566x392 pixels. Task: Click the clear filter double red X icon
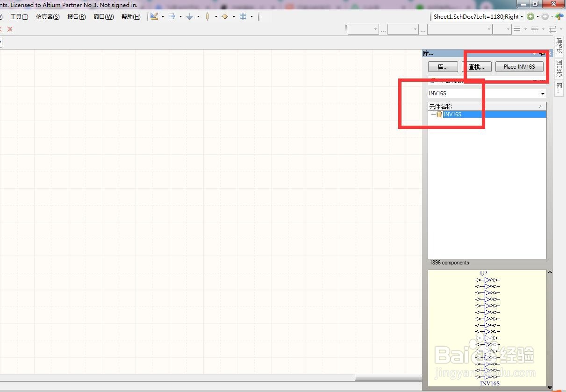[9, 29]
